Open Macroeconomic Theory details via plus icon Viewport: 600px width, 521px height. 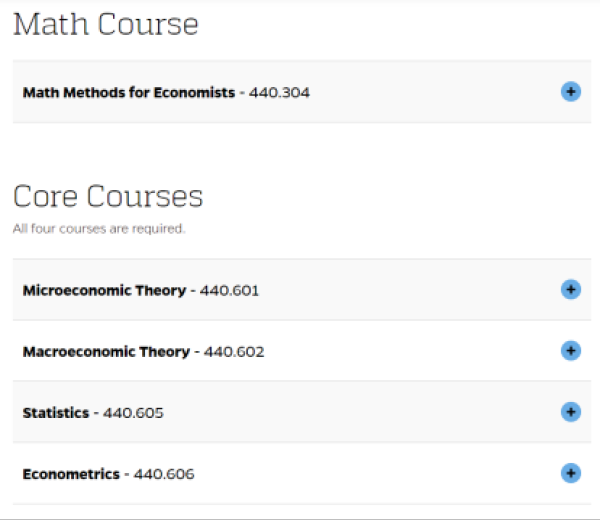click(571, 351)
